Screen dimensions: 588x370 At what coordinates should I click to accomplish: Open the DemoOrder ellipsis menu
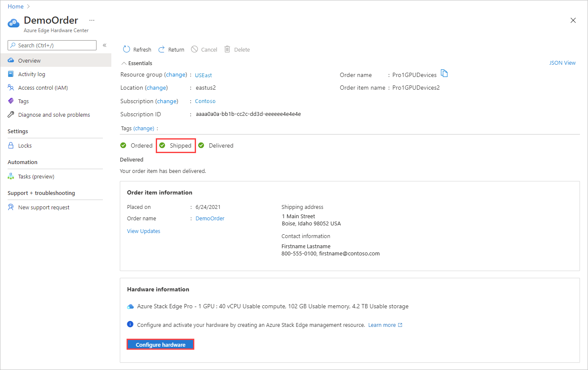91,20
